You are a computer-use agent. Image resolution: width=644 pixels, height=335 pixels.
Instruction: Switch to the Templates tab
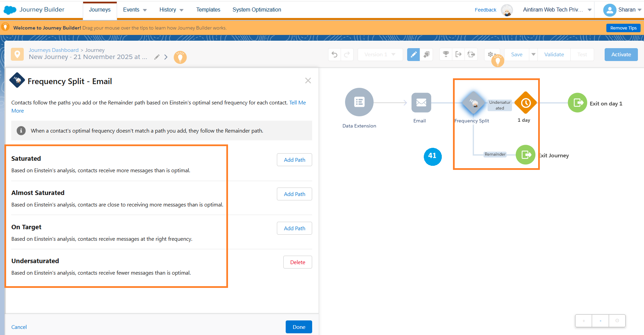[208, 10]
